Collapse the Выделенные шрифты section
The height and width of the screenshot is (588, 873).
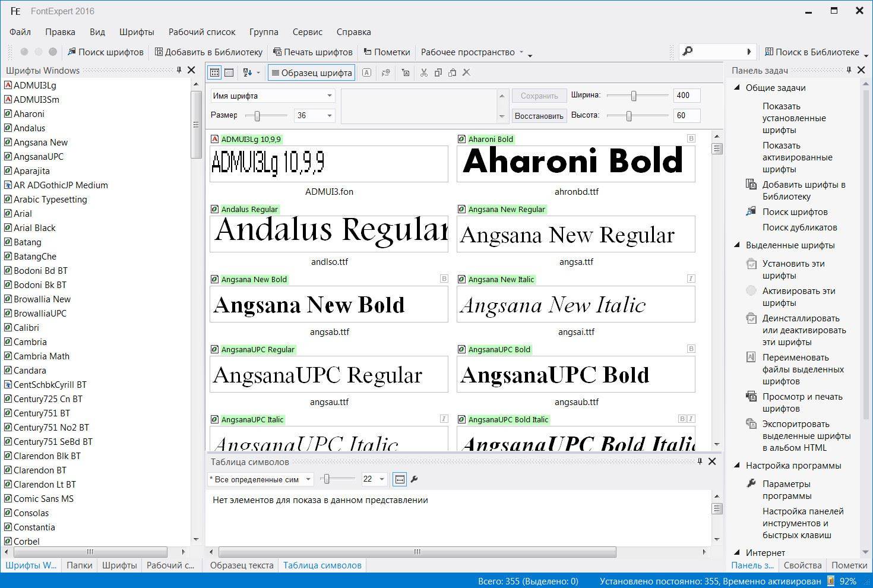click(738, 245)
